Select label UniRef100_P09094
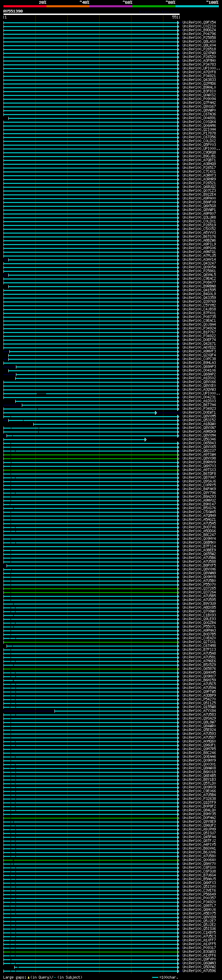The image size is (222, 980). click(x=199, y=99)
